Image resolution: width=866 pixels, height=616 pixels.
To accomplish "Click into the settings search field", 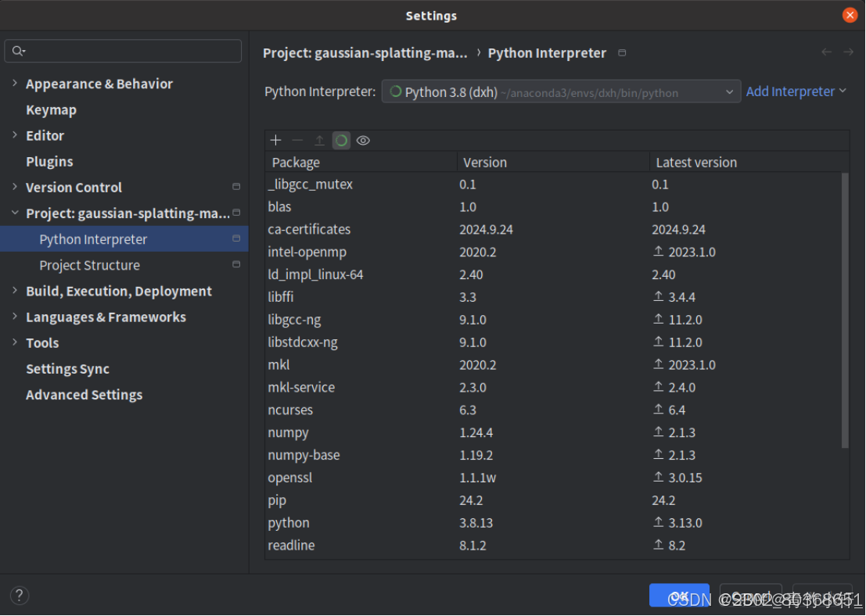I will coord(123,50).
